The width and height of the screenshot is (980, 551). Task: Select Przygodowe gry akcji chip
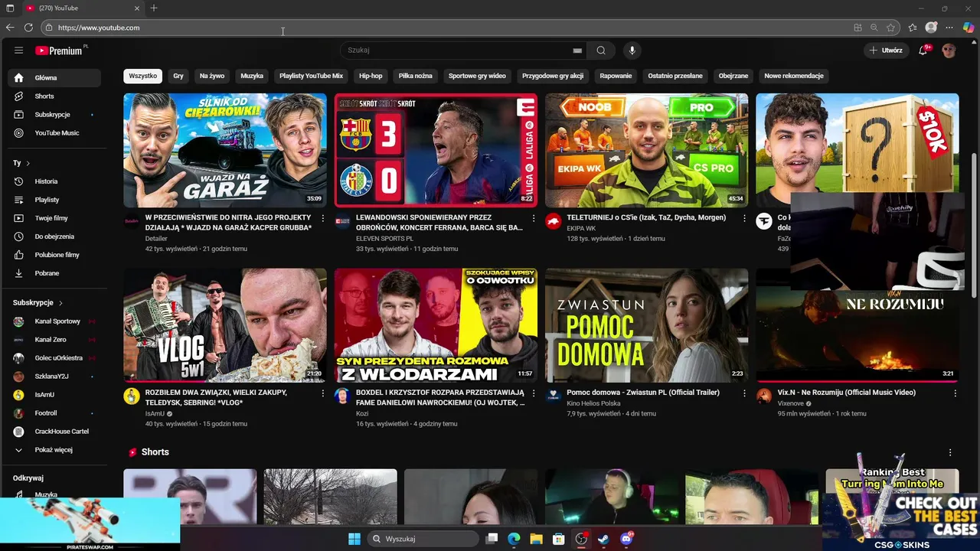[553, 76]
